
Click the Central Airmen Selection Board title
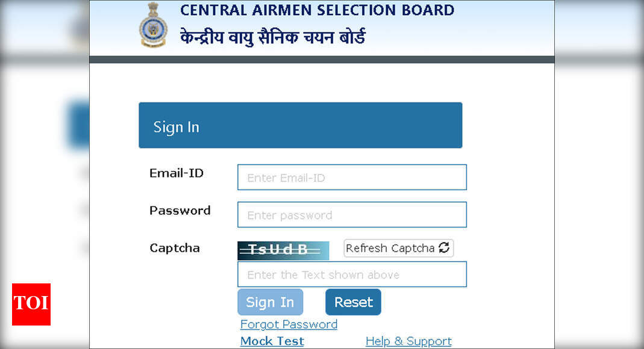click(x=317, y=10)
